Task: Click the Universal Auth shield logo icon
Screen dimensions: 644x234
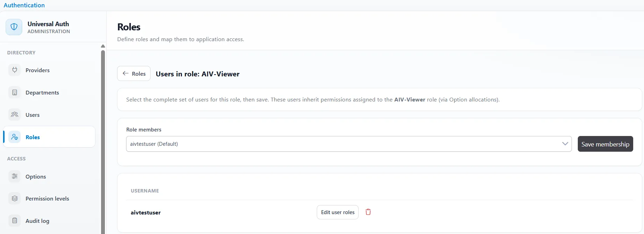Action: tap(14, 27)
